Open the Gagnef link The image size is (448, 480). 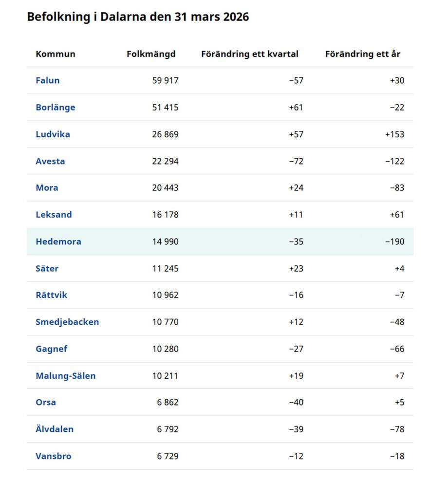(x=52, y=349)
